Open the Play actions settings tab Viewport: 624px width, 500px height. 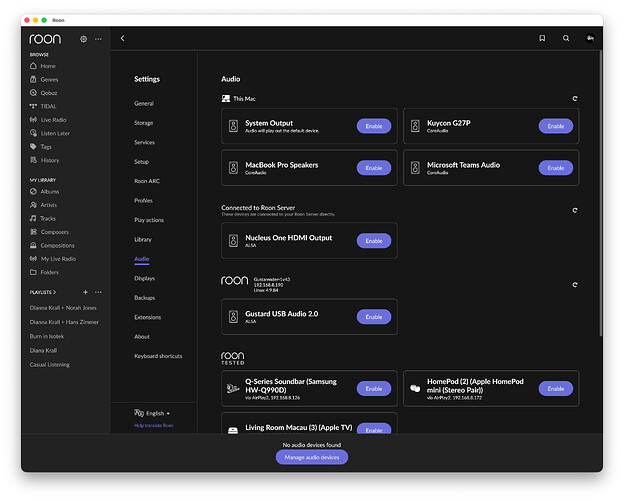tap(149, 220)
